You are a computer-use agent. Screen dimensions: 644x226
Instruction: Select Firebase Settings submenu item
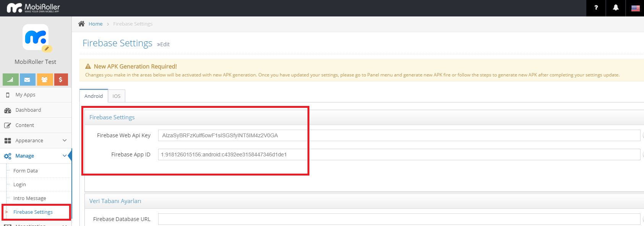[33, 212]
